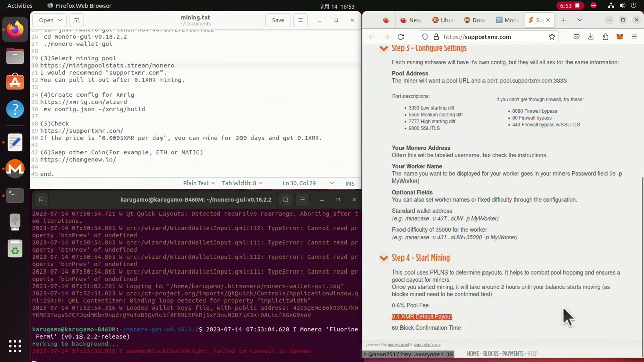Open the Open file dropdown
This screenshot has height=362, width=644.
(x=50, y=20)
